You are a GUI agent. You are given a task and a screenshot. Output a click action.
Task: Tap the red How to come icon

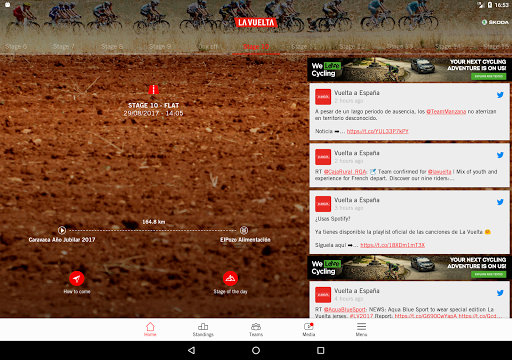click(77, 279)
